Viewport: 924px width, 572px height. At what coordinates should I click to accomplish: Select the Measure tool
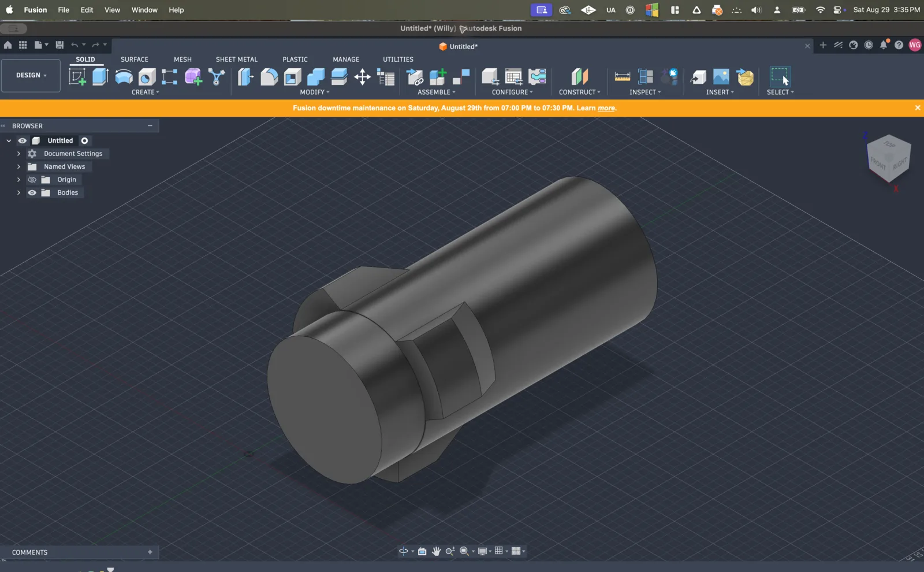tap(623, 77)
